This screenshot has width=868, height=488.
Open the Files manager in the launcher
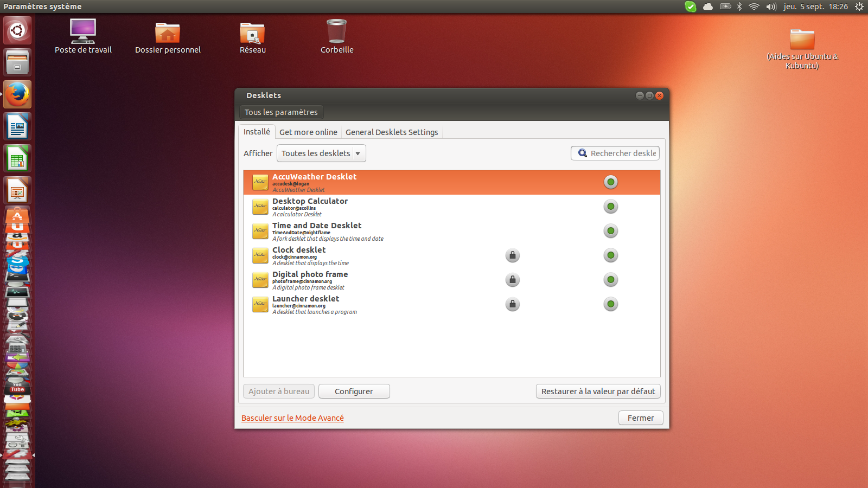(x=17, y=62)
